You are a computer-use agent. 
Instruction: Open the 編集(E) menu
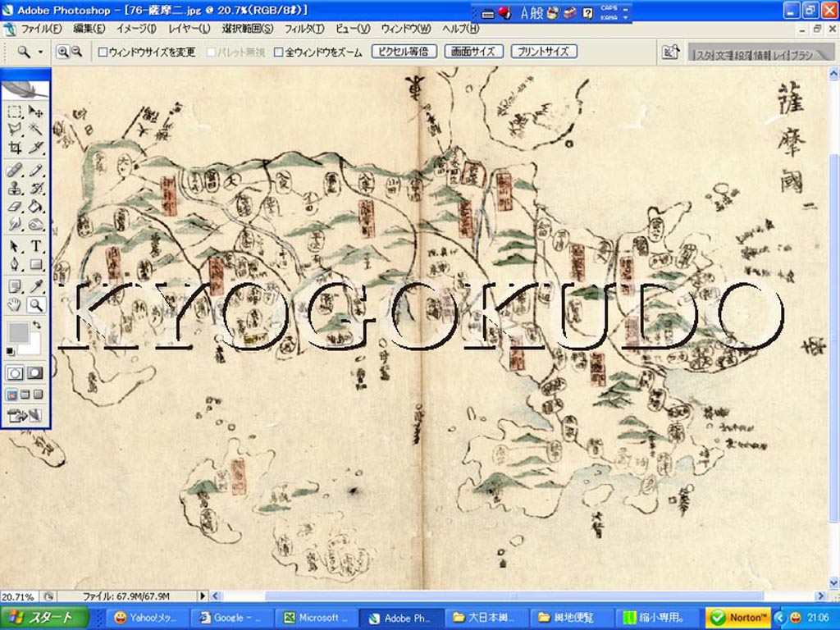89,29
